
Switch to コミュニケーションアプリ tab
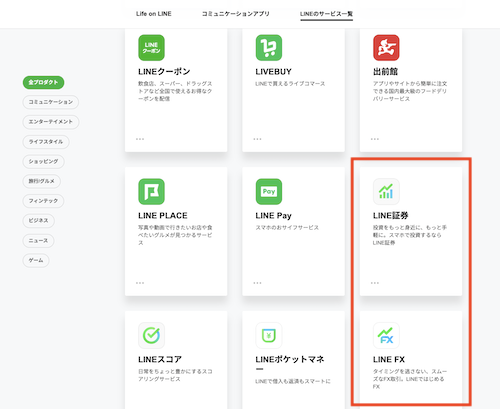point(236,14)
